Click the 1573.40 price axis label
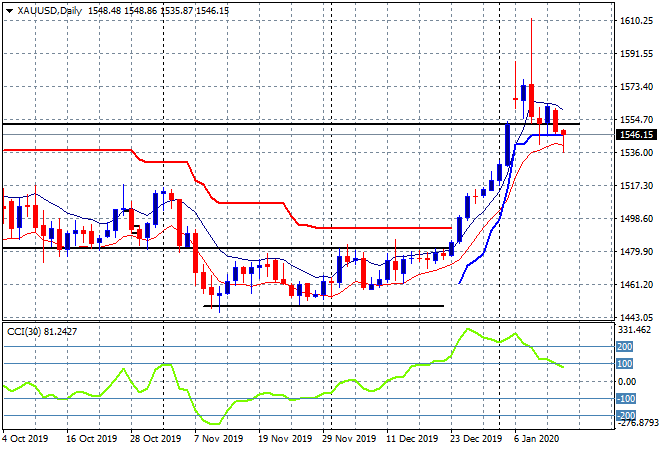Image resolution: width=660 pixels, height=450 pixels. point(636,87)
